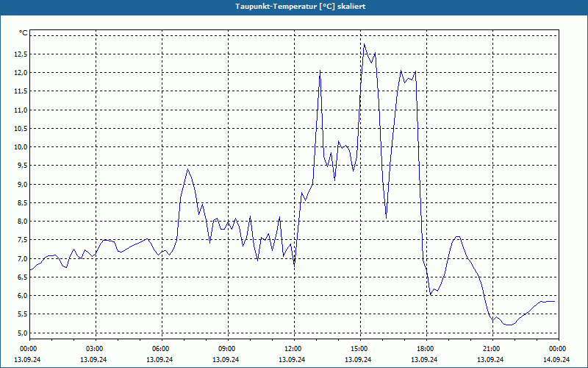Click the '11,0' y-axis label
Viewport: 588px width, 368px height.
[21, 110]
